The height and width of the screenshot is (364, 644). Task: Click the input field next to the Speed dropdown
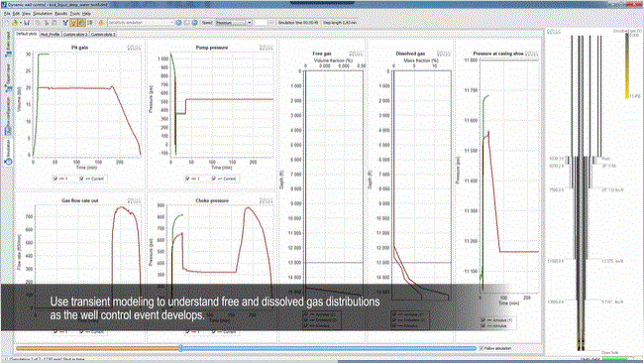(x=262, y=23)
